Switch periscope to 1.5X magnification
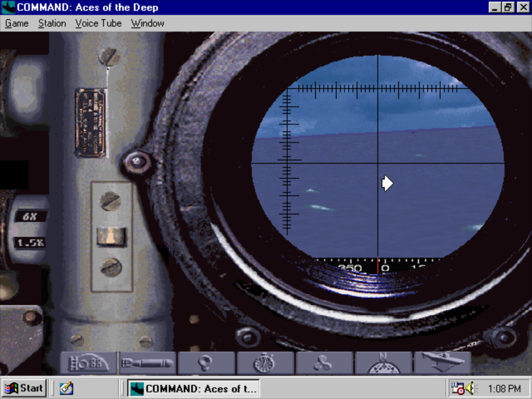 tap(30, 242)
